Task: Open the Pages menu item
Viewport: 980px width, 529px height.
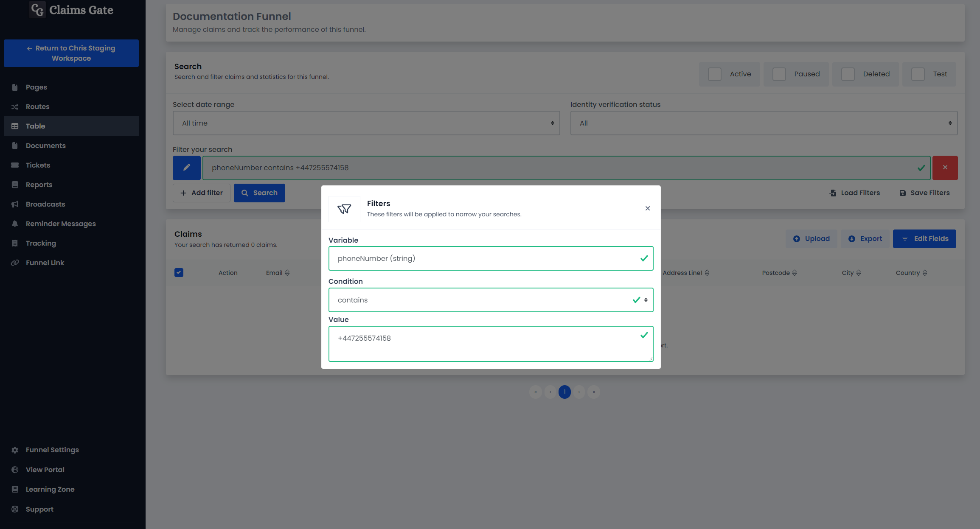Action: point(71,87)
